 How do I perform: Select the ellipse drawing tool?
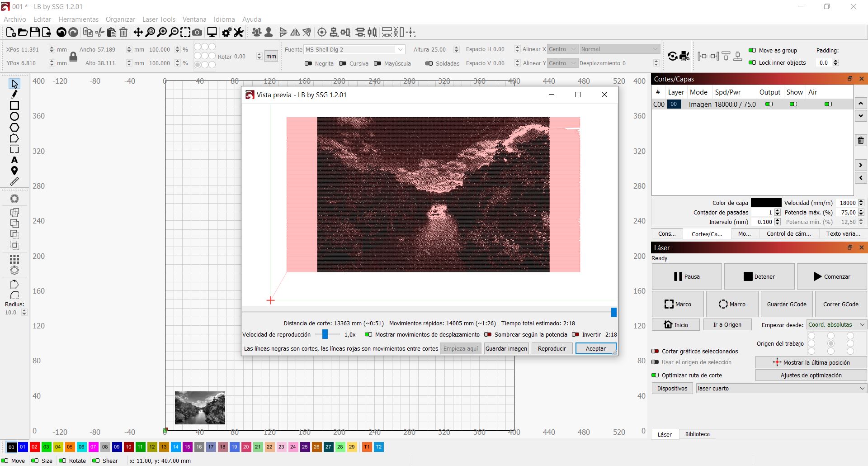pyautogui.click(x=14, y=116)
